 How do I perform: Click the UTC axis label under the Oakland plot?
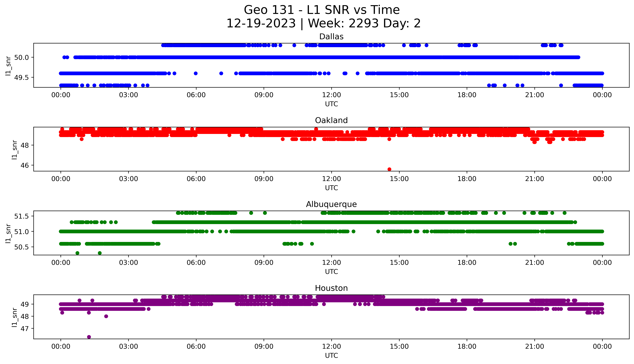click(331, 188)
